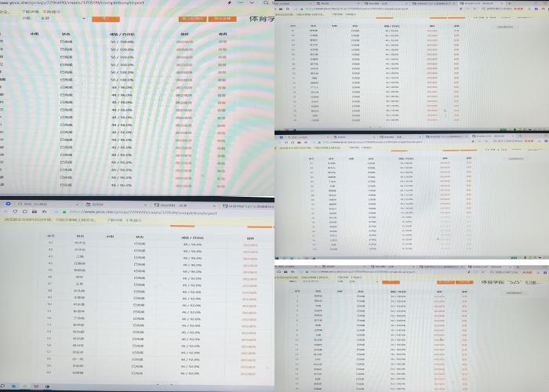549x392 pixels.
Task: Open the 全部 group filter dropdown in top-left panel
Action: (62, 18)
